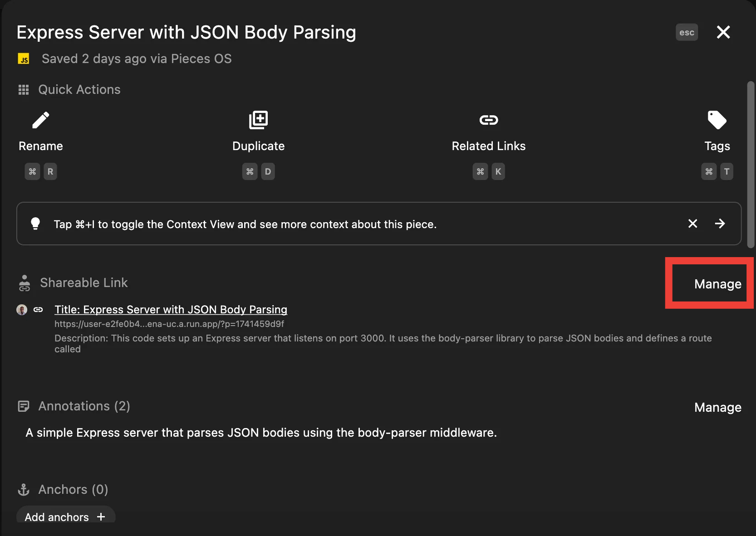This screenshot has height=536, width=756.
Task: Click the snippet URL text
Action: point(169,324)
